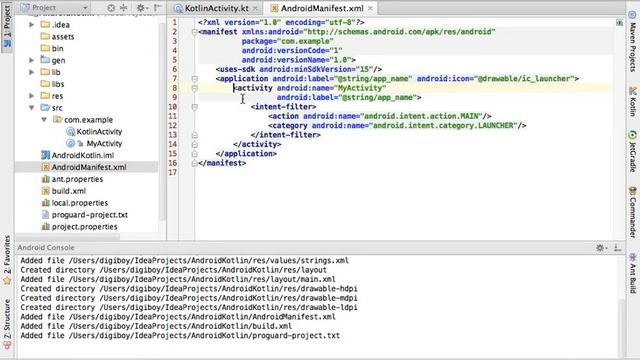Click the gen folder icon

click(x=45, y=60)
